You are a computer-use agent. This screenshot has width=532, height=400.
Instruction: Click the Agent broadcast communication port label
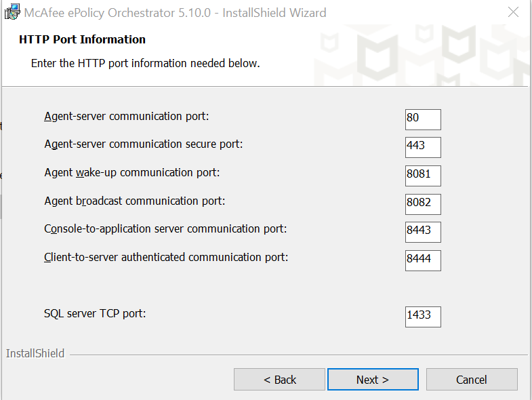click(134, 201)
